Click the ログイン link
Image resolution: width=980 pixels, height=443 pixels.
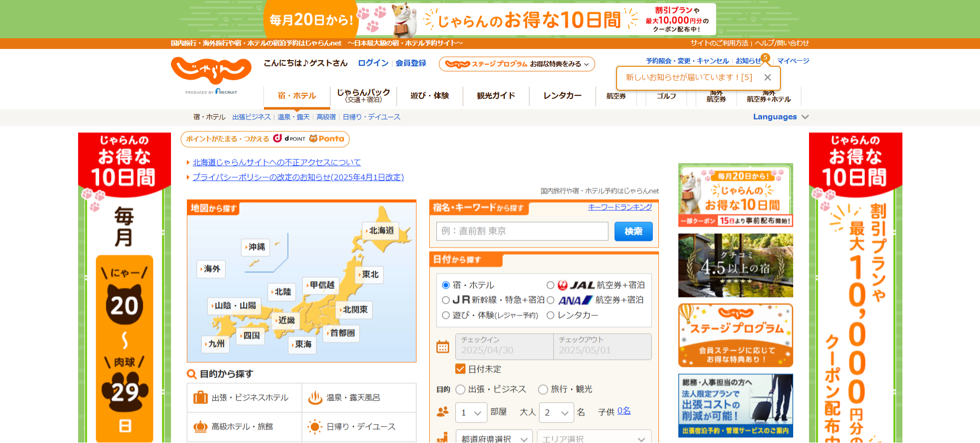coord(373,63)
